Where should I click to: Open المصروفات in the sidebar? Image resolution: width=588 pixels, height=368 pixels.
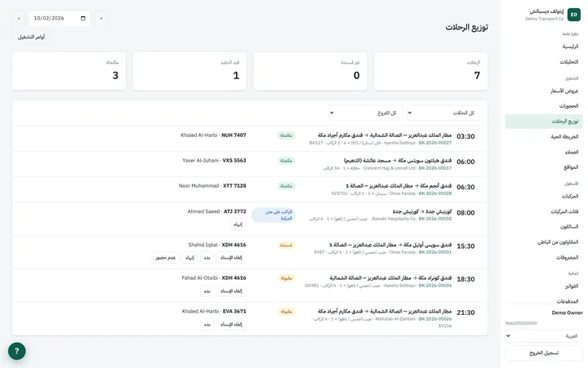(544, 258)
